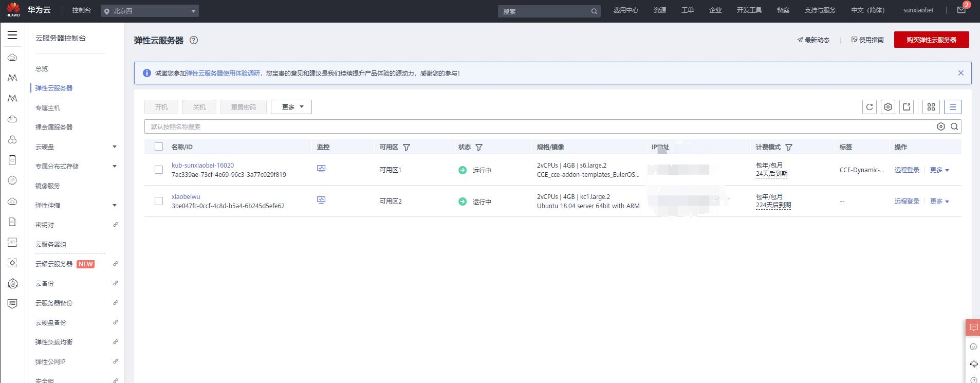Open the hamburger service menu
This screenshot has width=980, height=383.
coord(12,35)
